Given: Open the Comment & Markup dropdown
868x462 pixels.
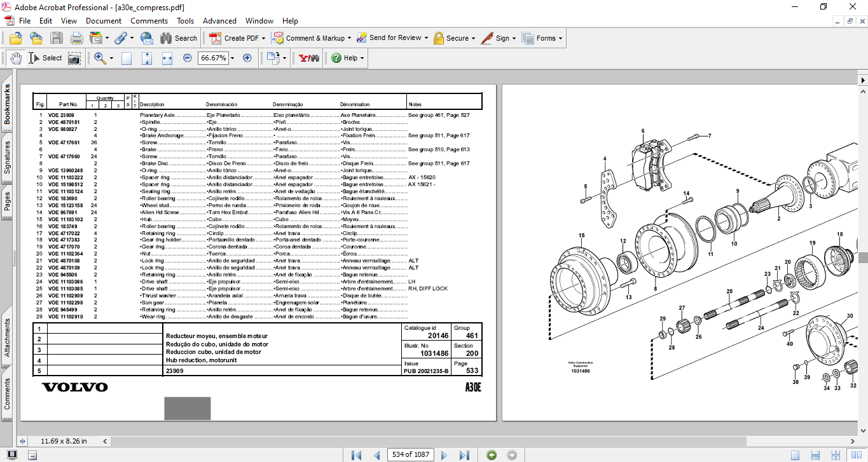Looking at the screenshot, I should pyautogui.click(x=350, y=38).
